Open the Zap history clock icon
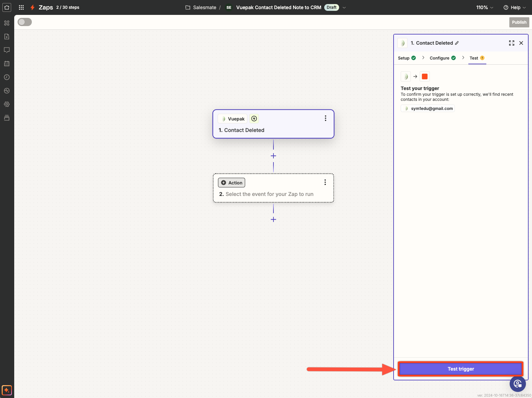The width and height of the screenshot is (532, 398). pos(7,77)
